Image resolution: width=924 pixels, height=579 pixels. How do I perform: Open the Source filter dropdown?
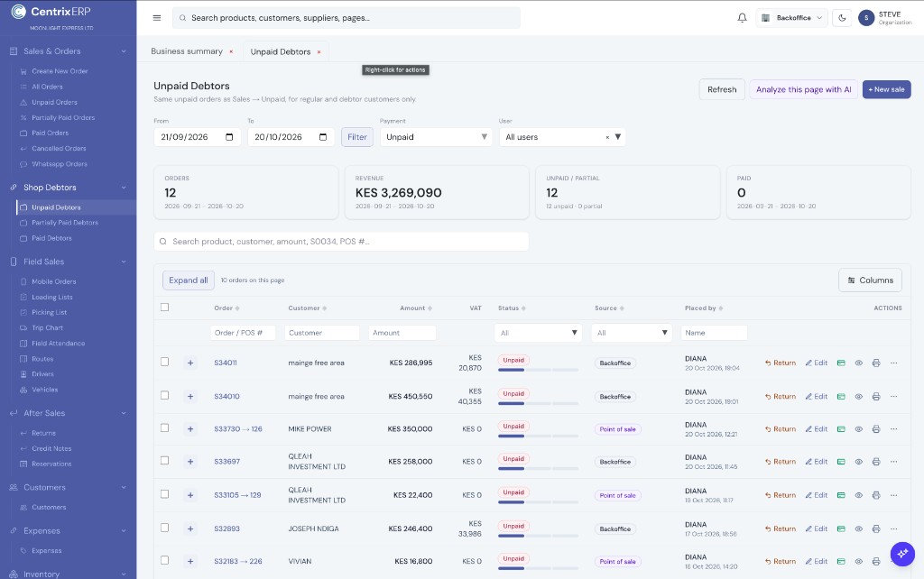[631, 333]
